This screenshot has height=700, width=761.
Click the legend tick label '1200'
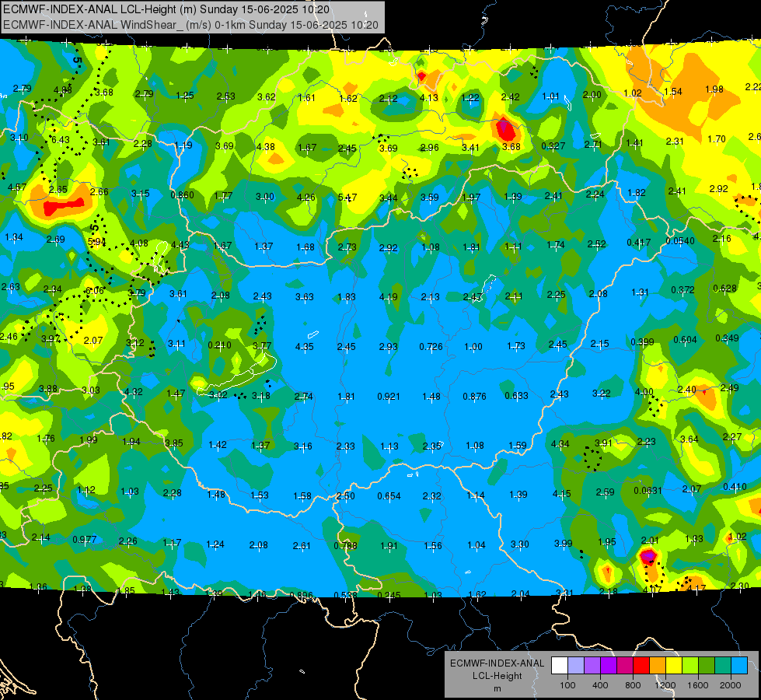(x=665, y=685)
